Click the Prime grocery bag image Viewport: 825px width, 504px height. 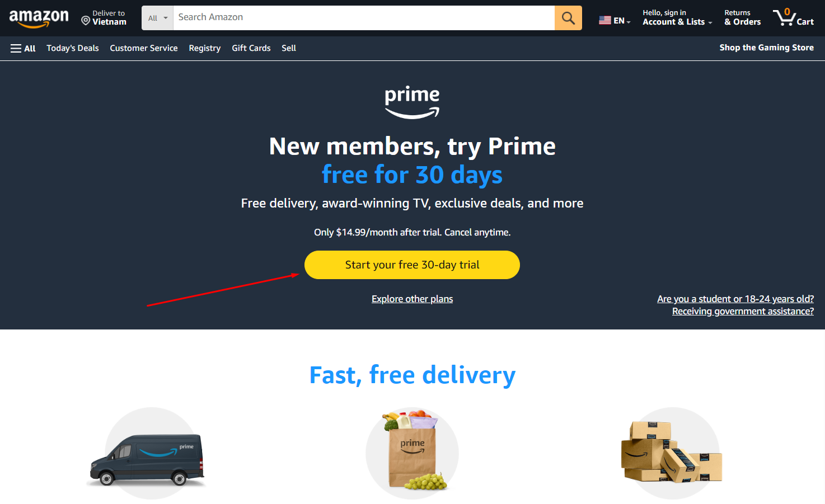[x=412, y=451]
